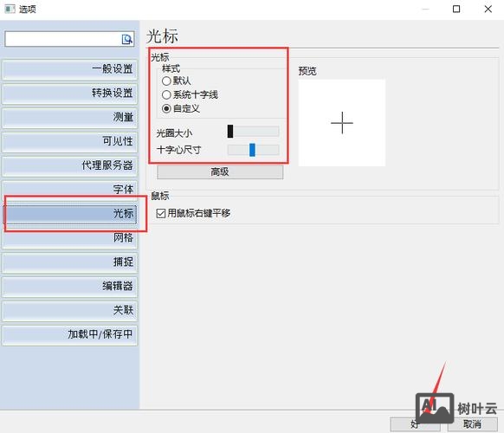Click the 取消 button

[472, 424]
